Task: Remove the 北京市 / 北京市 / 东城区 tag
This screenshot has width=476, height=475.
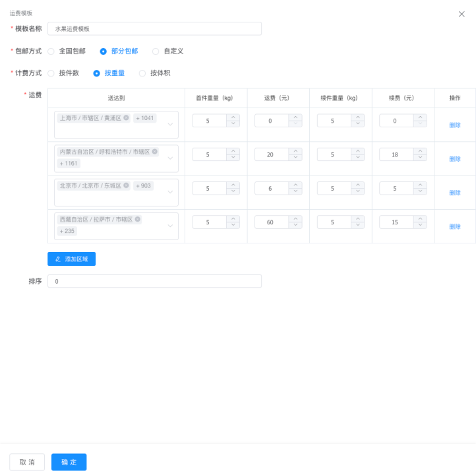Action: [126, 185]
